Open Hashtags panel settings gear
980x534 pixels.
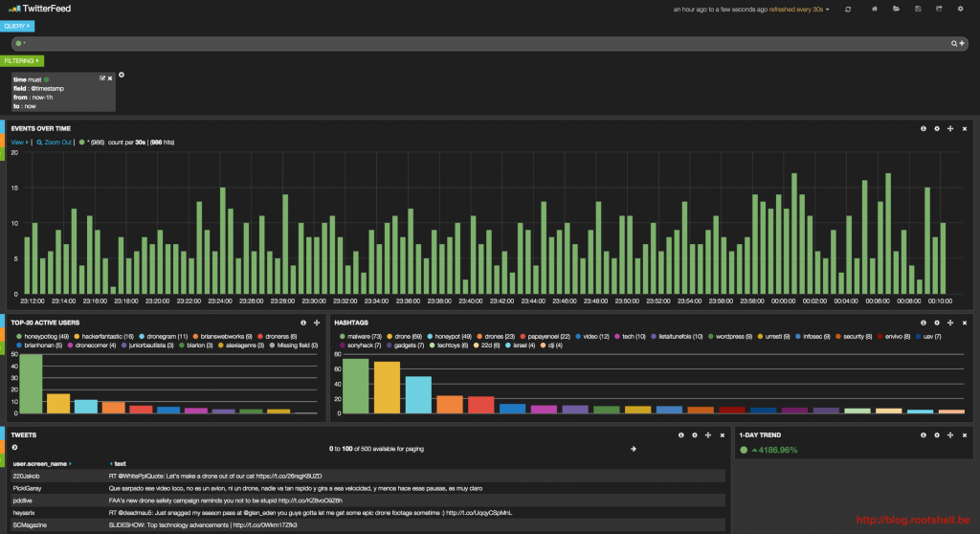pos(937,323)
